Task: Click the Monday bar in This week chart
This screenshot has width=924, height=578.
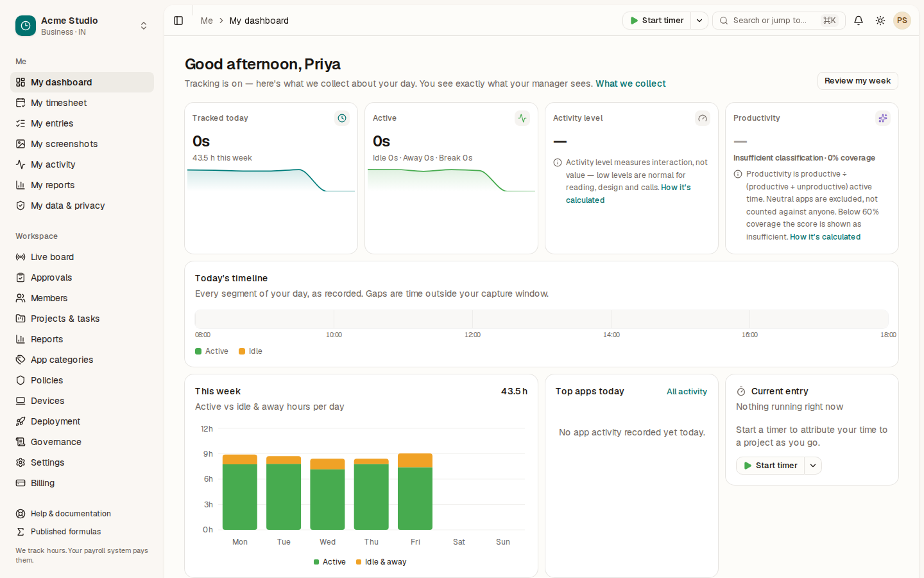Action: tap(240, 492)
